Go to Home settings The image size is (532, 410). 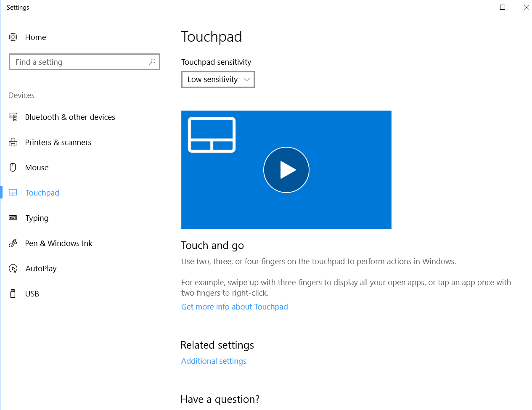pyautogui.click(x=35, y=37)
